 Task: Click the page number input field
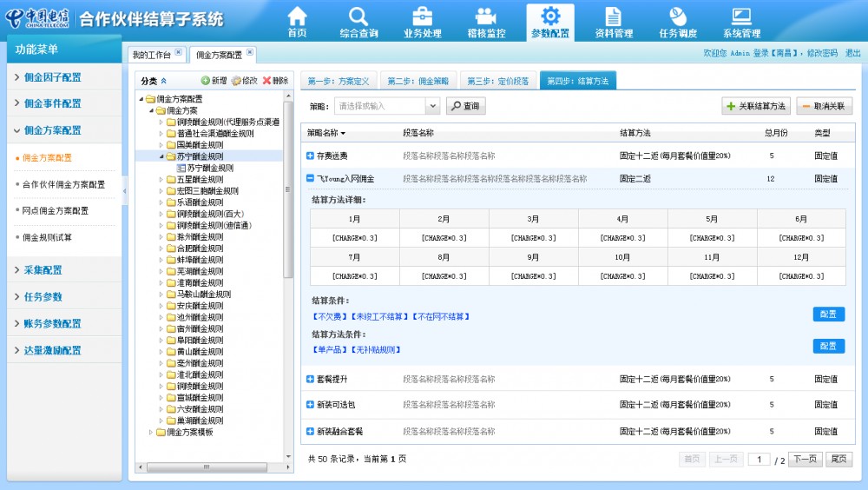coord(759,459)
